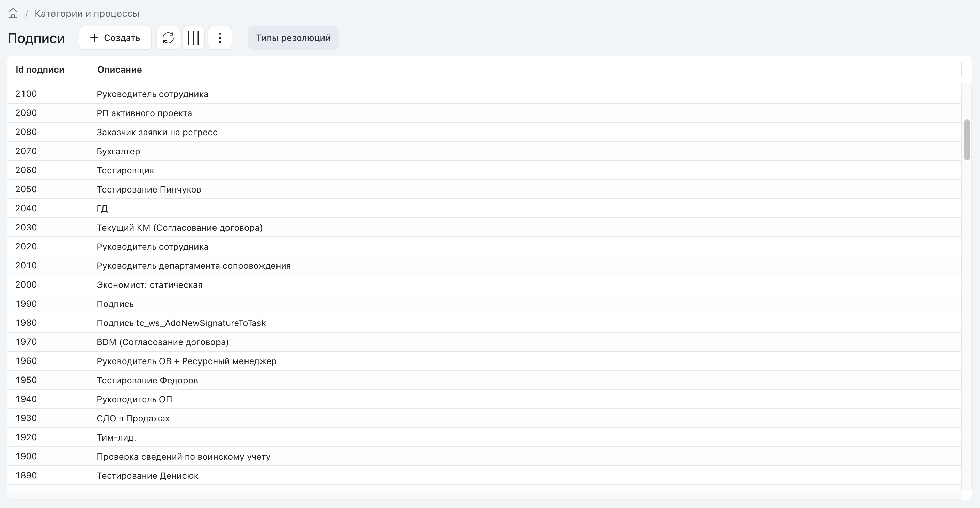Click Id cell 2060
The image size is (980, 508).
48,170
